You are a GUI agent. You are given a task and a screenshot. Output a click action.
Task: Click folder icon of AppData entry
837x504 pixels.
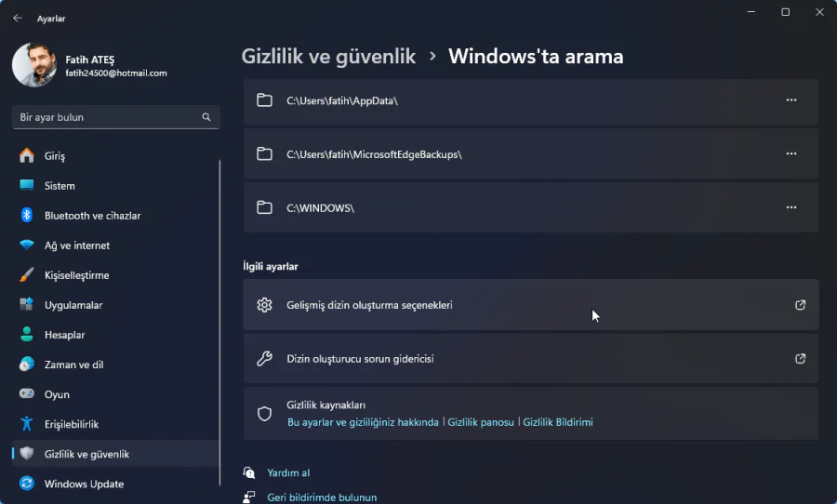(x=264, y=100)
